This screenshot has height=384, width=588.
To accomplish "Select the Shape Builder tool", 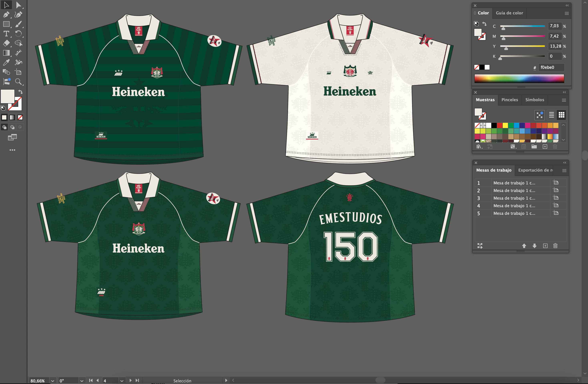I will (x=19, y=43).
